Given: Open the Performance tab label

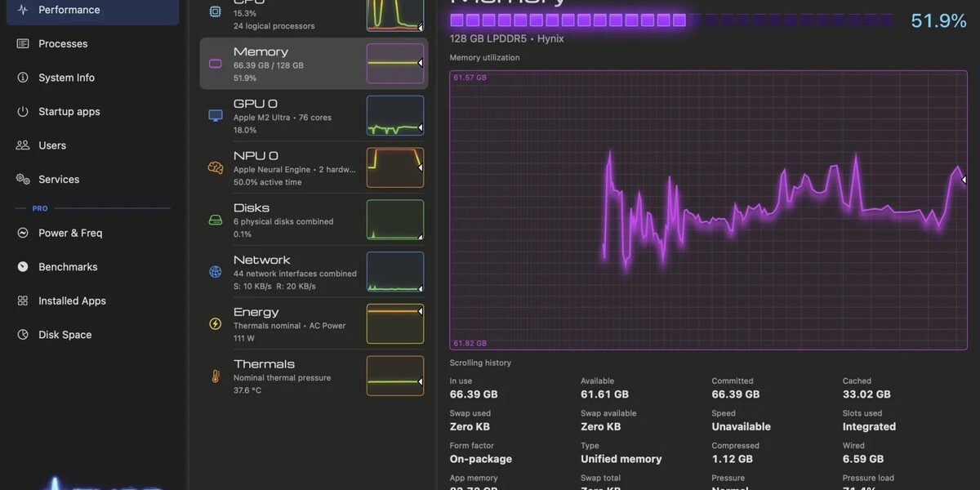Looking at the screenshot, I should [69, 10].
